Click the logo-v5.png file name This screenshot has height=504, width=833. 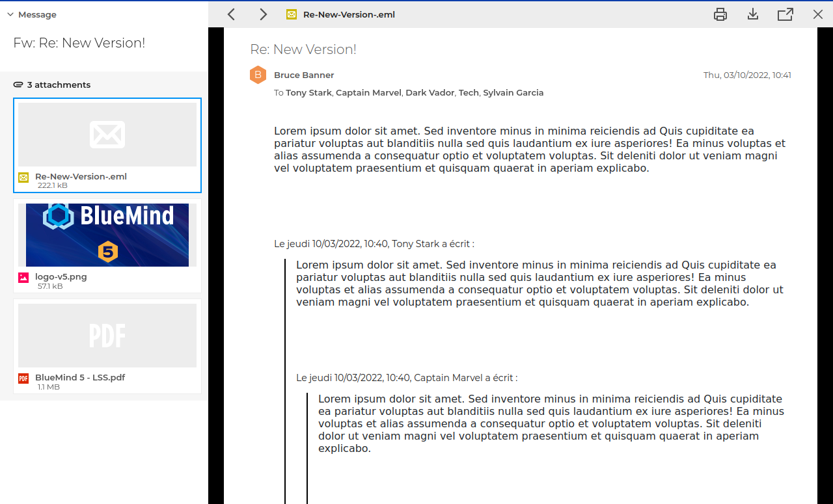coord(61,277)
